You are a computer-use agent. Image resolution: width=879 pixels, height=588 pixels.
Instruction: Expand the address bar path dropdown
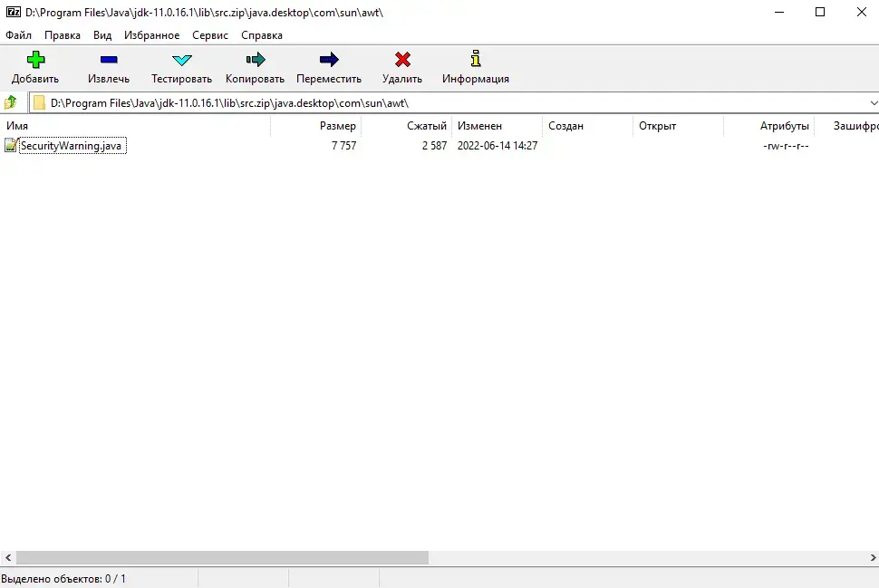pos(873,103)
